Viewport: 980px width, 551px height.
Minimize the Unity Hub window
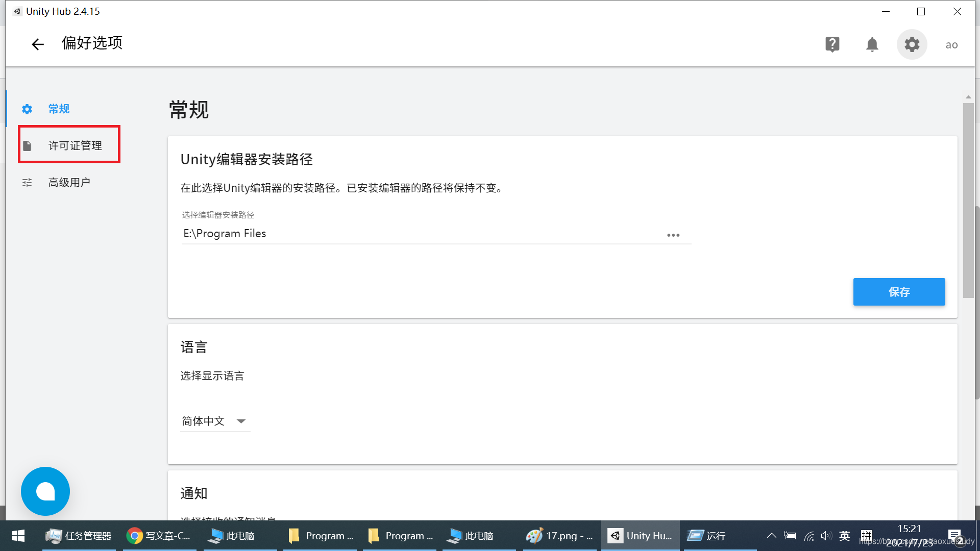click(886, 11)
